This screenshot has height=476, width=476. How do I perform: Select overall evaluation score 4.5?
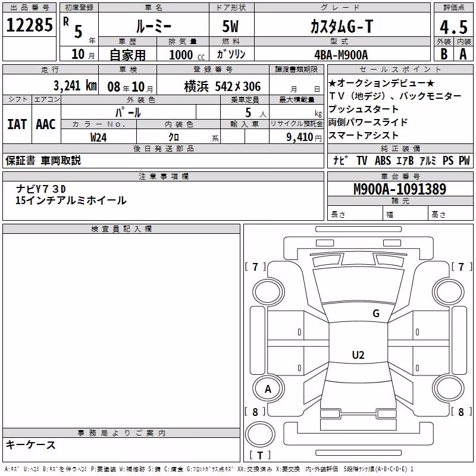pos(453,27)
